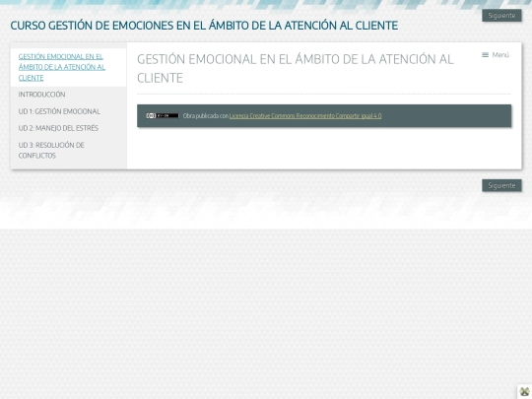Select the highlighted GESTIÓN EMOCIONAL sidebar link
This screenshot has width=532, height=399.
pyautogui.click(x=62, y=67)
